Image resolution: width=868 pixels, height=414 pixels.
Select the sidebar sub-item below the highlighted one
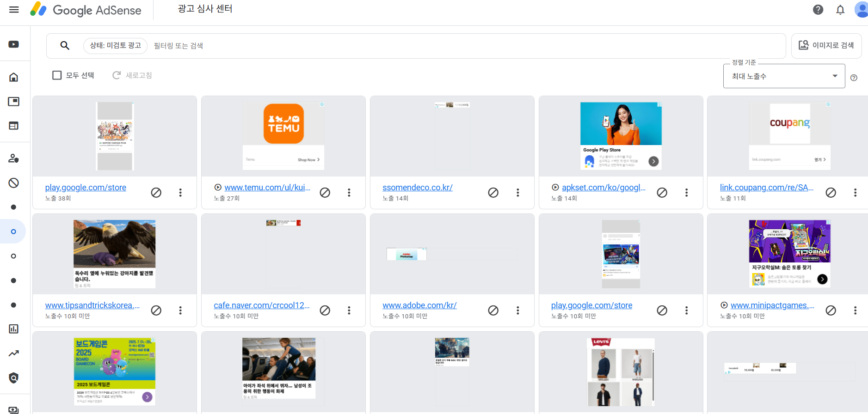(x=13, y=256)
